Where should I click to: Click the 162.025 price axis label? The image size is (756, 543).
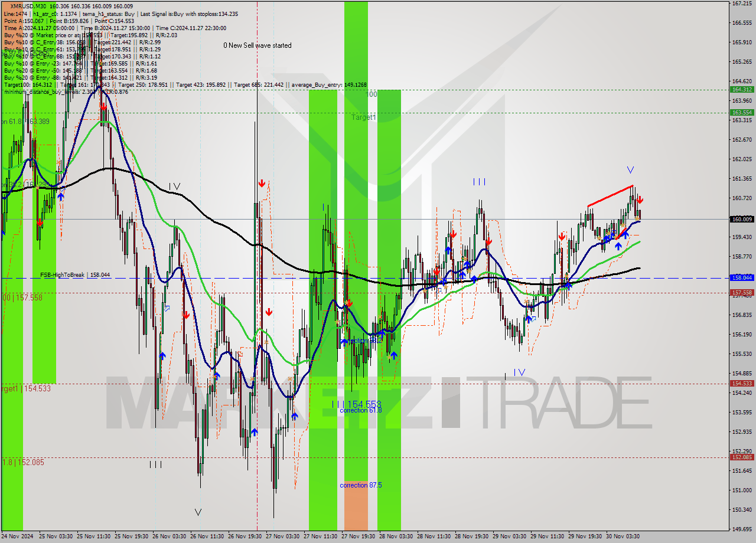(742, 159)
